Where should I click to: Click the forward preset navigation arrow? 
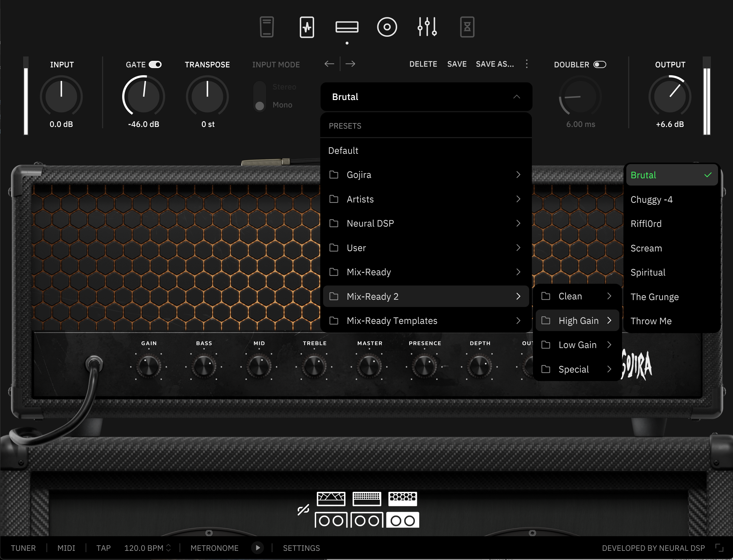[x=351, y=64]
